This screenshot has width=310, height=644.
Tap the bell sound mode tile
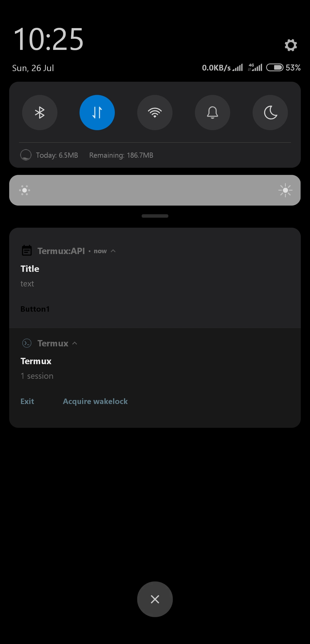click(212, 112)
